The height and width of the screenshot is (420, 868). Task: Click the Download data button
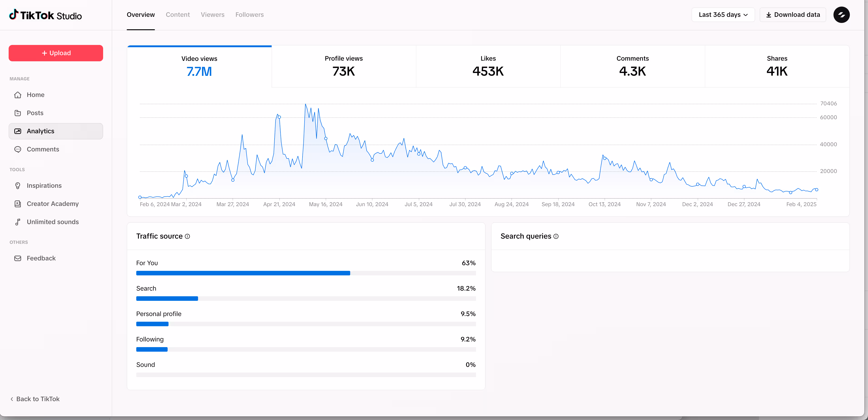(x=793, y=15)
